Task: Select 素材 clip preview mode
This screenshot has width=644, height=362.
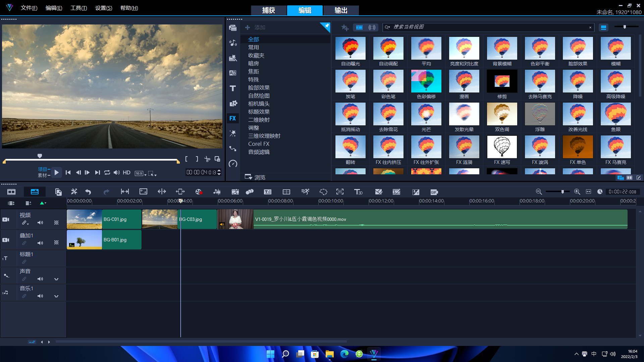Action: pyautogui.click(x=42, y=175)
